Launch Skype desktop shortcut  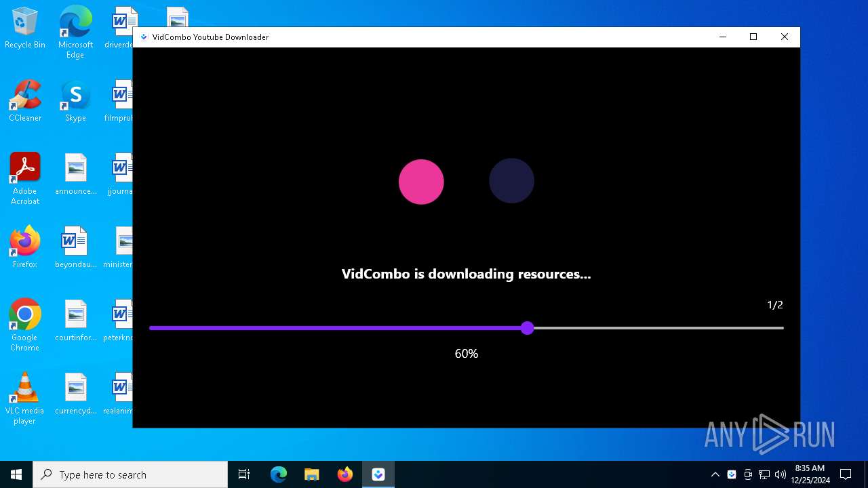coord(75,102)
